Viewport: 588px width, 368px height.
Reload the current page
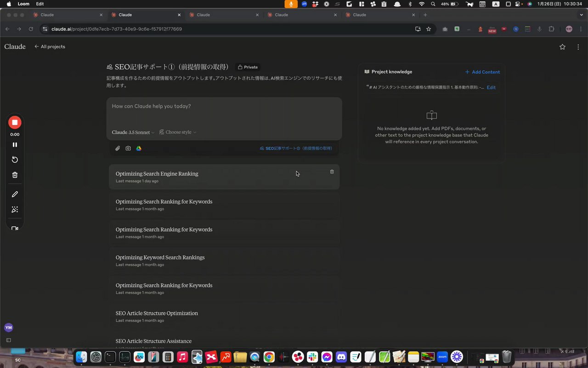[31, 29]
